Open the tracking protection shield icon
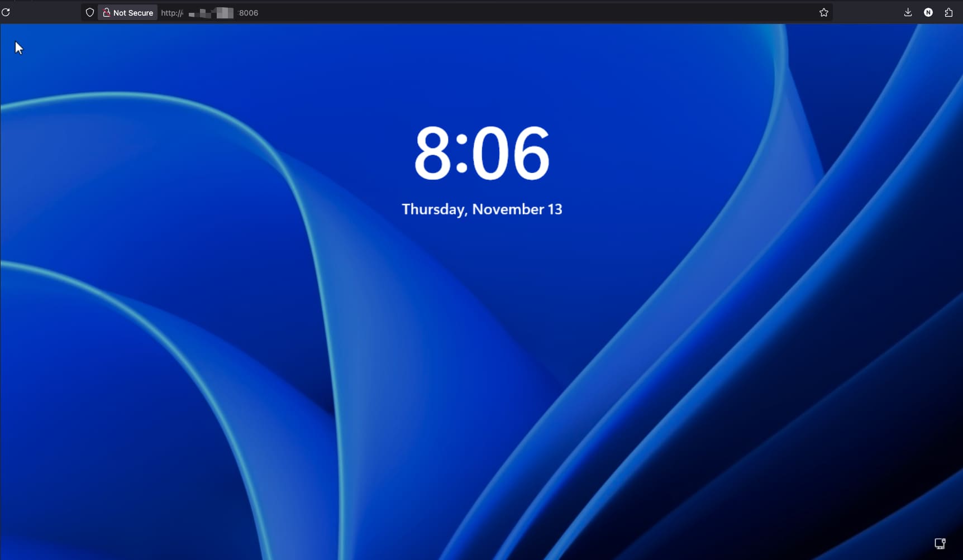Screen dimensions: 963x560 pyautogui.click(x=89, y=12)
